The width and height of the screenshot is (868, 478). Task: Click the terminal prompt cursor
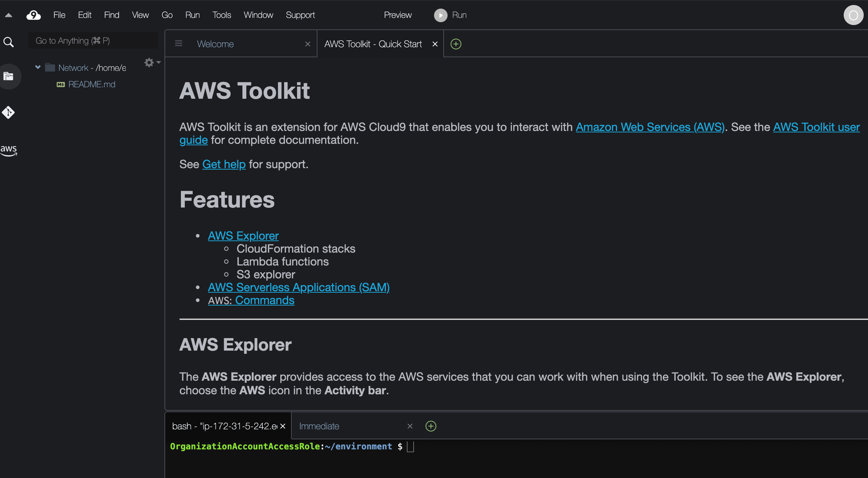tap(410, 447)
